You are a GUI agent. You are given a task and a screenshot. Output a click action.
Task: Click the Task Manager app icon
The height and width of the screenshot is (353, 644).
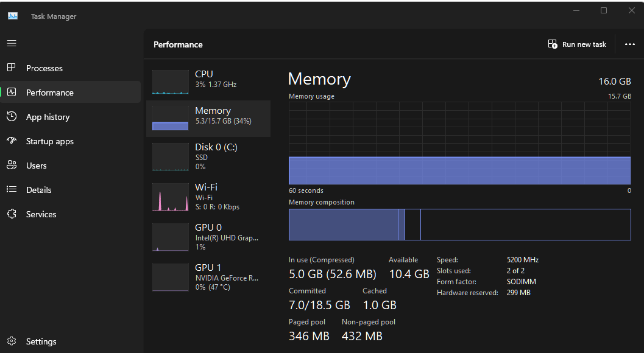click(x=13, y=16)
